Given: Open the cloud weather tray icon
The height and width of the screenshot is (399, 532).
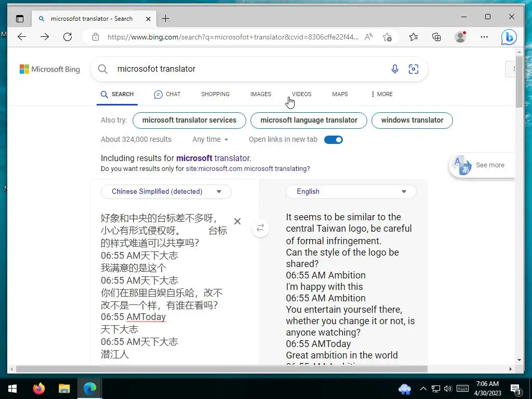Looking at the screenshot, I should click(404, 389).
